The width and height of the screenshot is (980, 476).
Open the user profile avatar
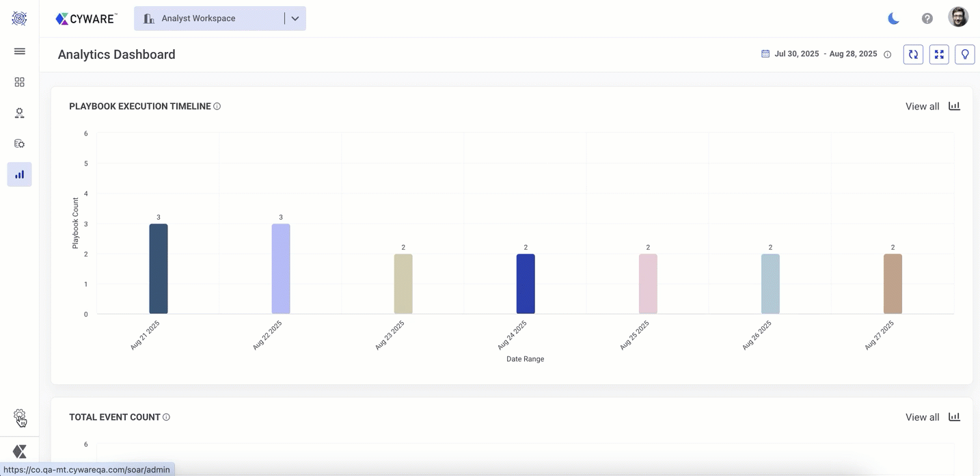pyautogui.click(x=958, y=17)
